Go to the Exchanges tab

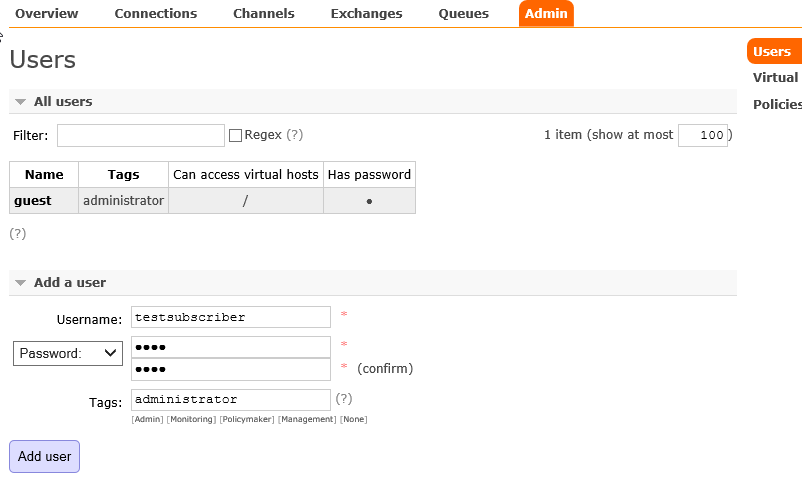[x=366, y=14]
